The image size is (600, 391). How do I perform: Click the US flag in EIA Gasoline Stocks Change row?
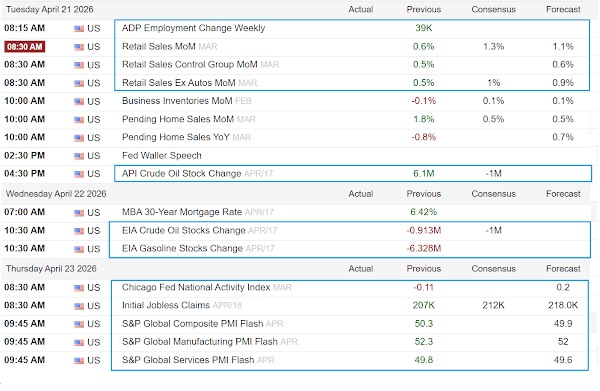click(x=79, y=249)
